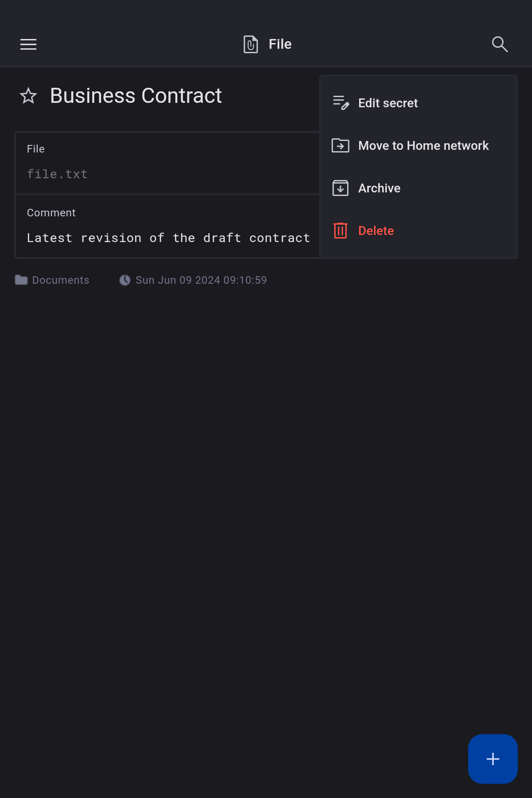
Task: Click the clock icon beside the date
Action: coord(125,280)
